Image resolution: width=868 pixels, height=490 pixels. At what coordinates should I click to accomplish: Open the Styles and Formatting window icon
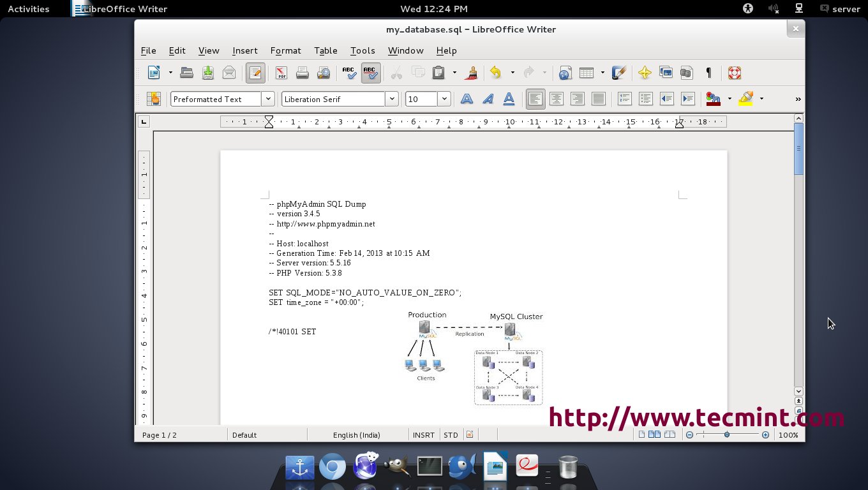coord(154,99)
